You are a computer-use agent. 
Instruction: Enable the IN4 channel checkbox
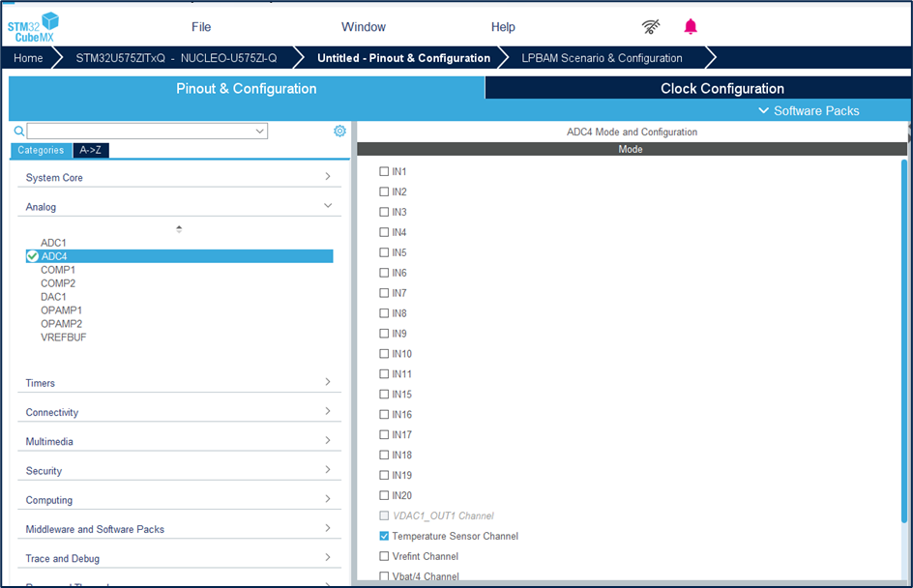tap(384, 232)
